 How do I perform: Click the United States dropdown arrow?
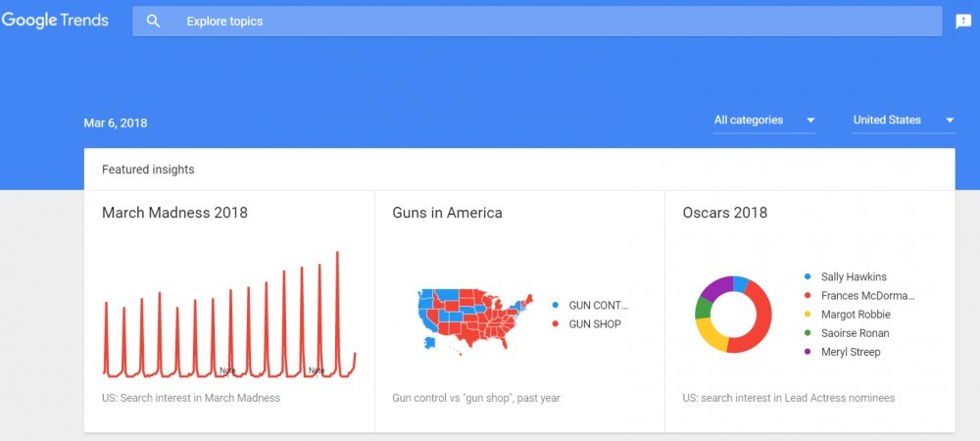[x=950, y=121]
